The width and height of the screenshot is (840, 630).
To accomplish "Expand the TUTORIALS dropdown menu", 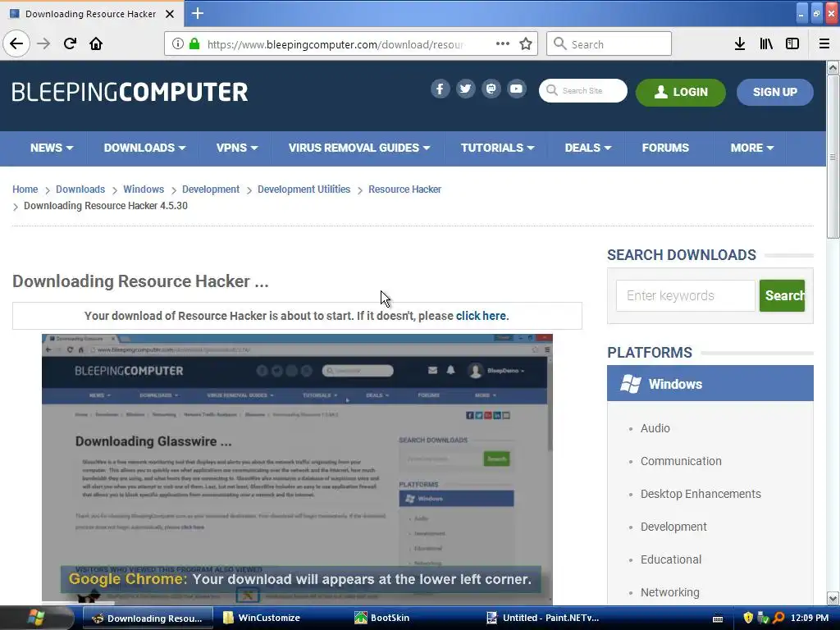I will [497, 148].
